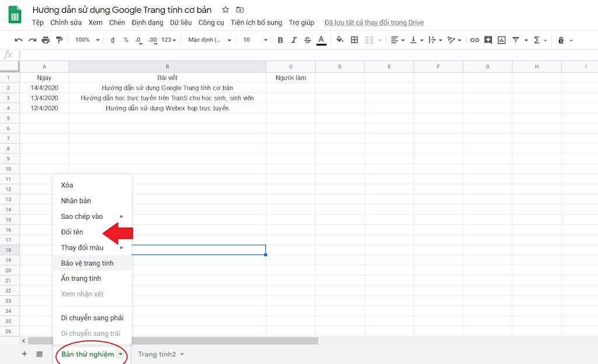Click the Print icon
The height and width of the screenshot is (364, 598).
tap(46, 40)
